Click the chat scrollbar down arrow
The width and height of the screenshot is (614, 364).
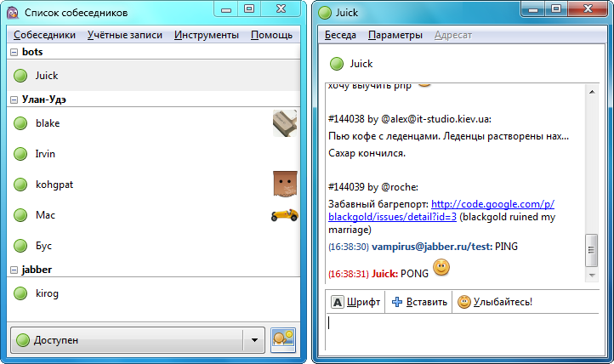[x=592, y=276]
